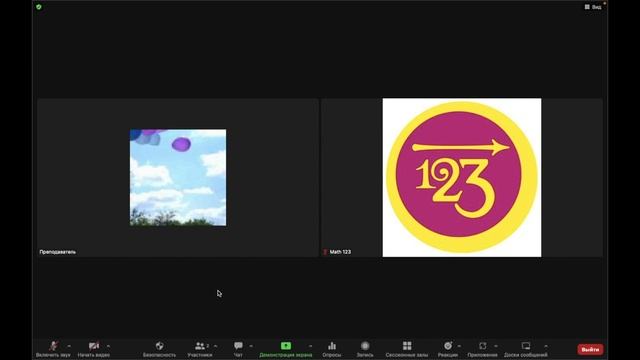Click muted microphone icon beside Math 123

(325, 252)
